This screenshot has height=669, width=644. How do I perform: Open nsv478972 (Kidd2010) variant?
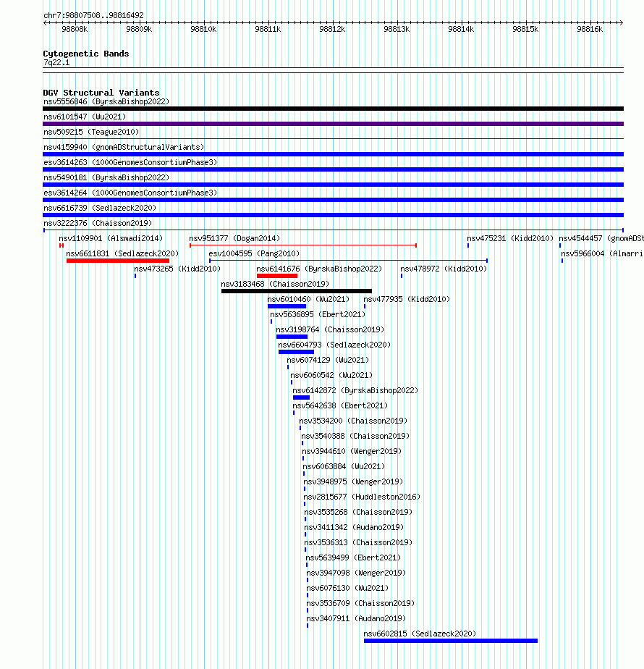click(444, 269)
